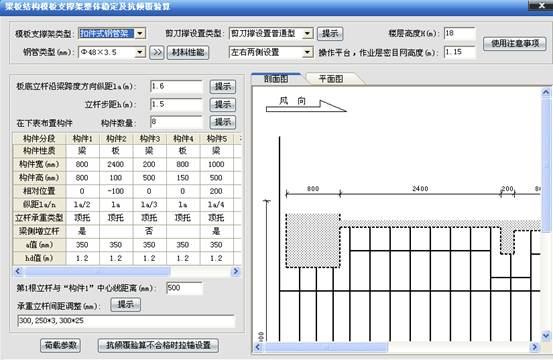Screen dimensions: 553x360
Task: Click the drawing panel's scroll-down arrow
Action: point(546,335)
